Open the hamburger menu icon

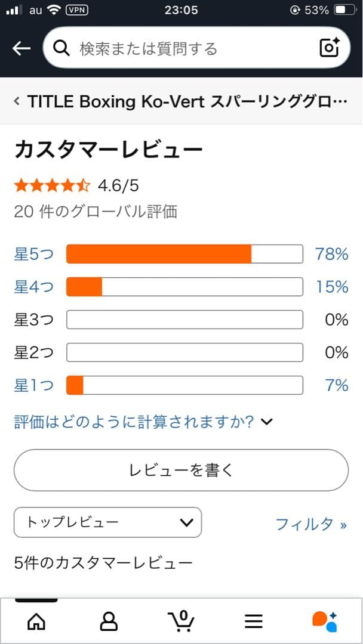254,621
